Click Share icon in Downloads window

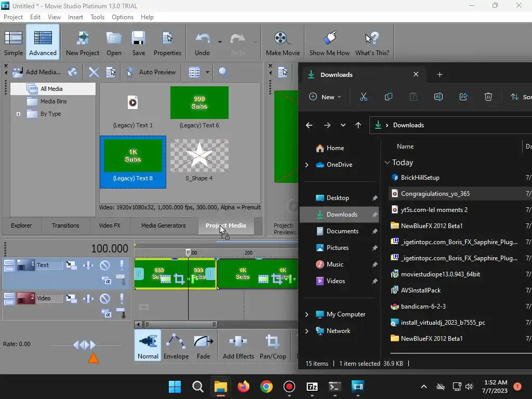click(x=463, y=97)
